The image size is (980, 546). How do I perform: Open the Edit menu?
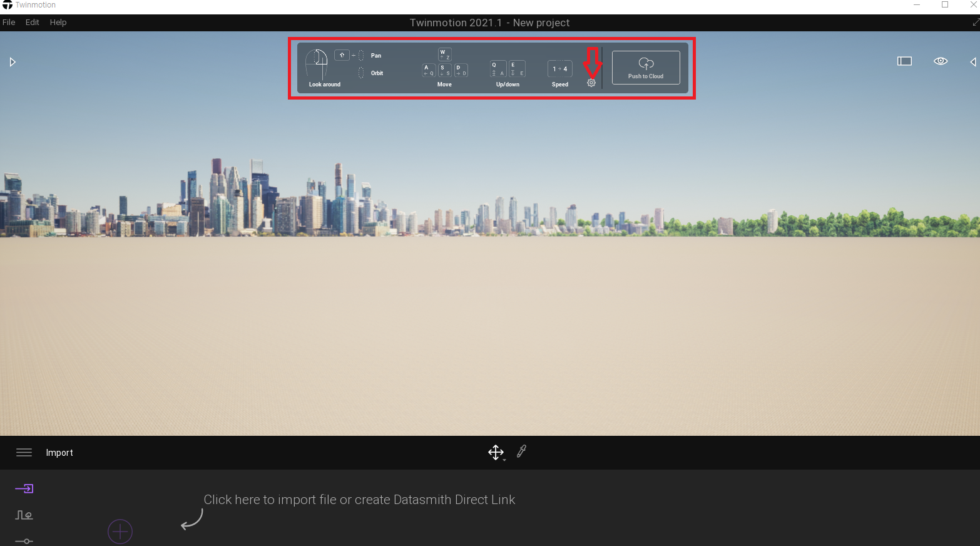click(33, 22)
